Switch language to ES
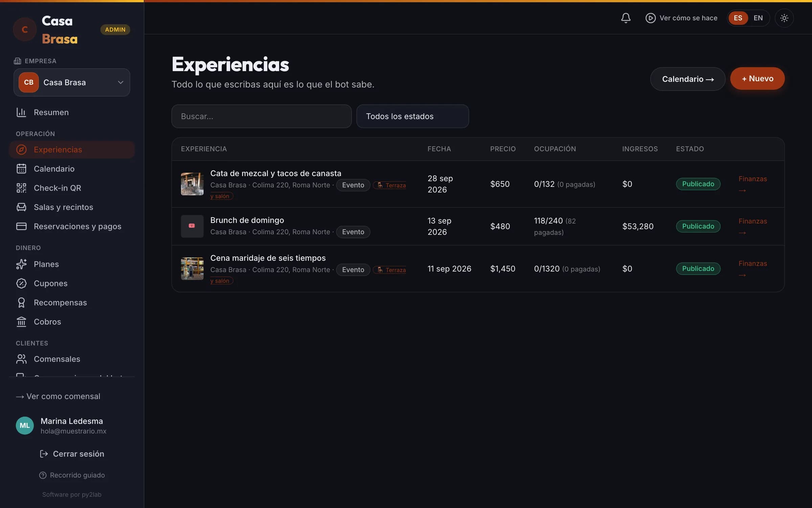 point(738,18)
